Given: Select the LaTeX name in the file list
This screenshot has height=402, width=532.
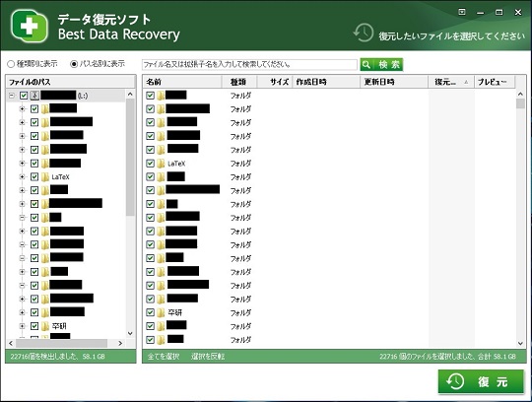Looking at the screenshot, I should pyautogui.click(x=176, y=164).
